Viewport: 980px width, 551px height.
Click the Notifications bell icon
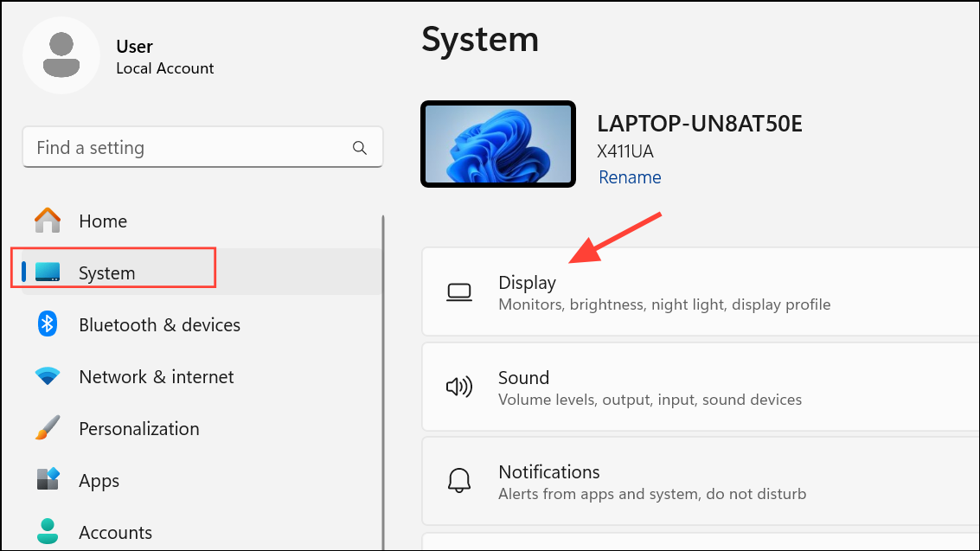click(x=459, y=480)
